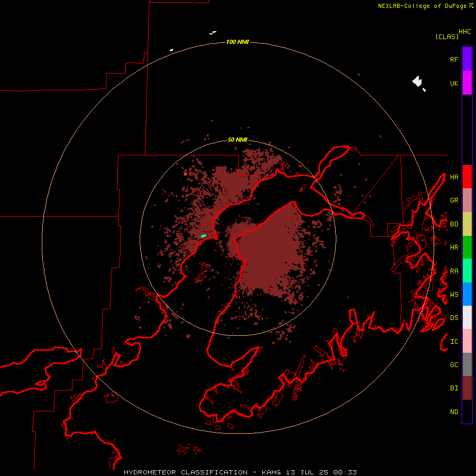Click the HHC product code label
Image resolution: width=476 pixels, height=476 pixels.
[x=464, y=32]
